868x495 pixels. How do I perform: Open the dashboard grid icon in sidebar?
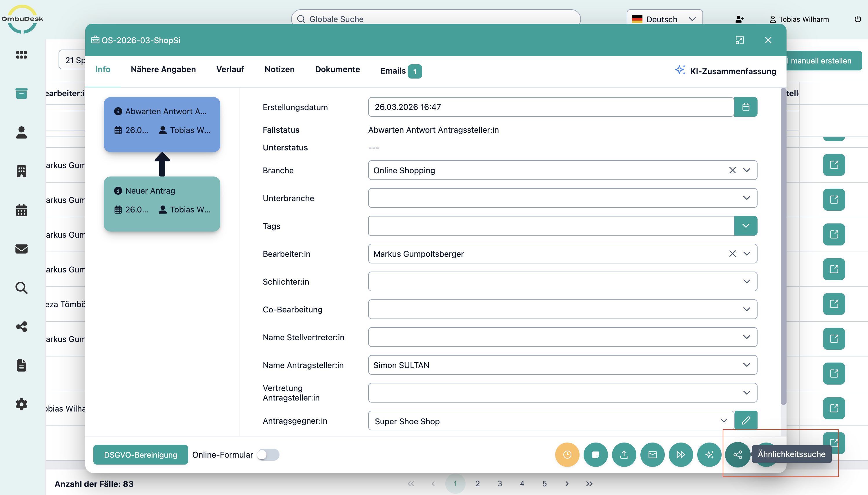21,55
